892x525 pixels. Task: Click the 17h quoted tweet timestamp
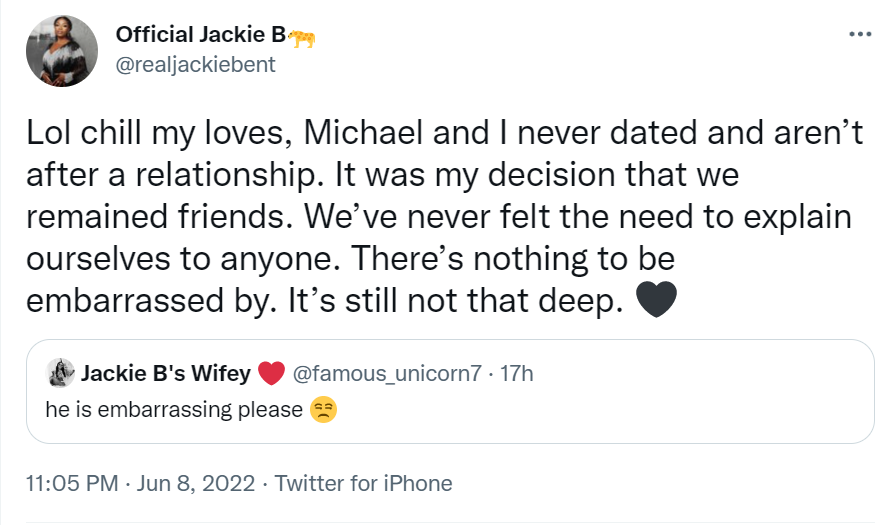coord(516,374)
